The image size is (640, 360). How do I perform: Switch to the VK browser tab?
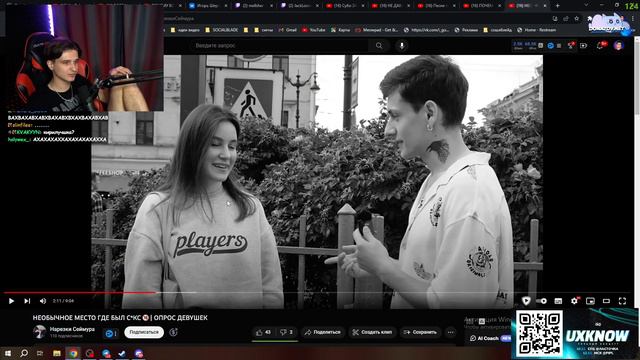click(x=209, y=6)
